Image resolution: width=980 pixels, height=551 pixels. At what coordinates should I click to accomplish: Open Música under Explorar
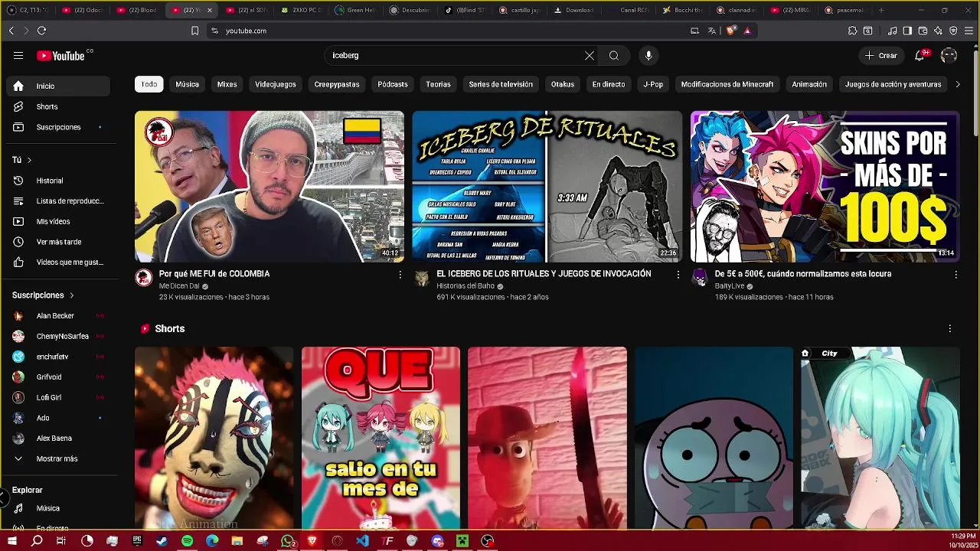[58, 508]
